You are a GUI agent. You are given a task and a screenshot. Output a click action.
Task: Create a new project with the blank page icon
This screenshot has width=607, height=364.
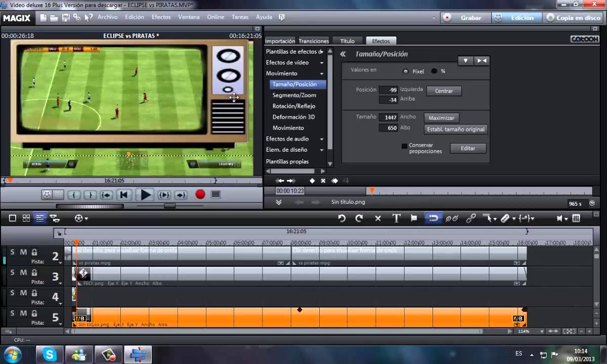point(44,17)
